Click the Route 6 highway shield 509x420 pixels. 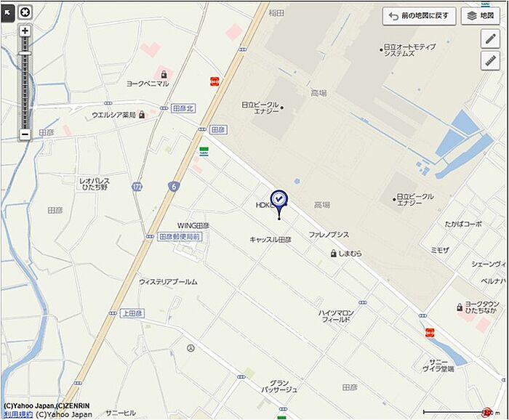[174, 187]
